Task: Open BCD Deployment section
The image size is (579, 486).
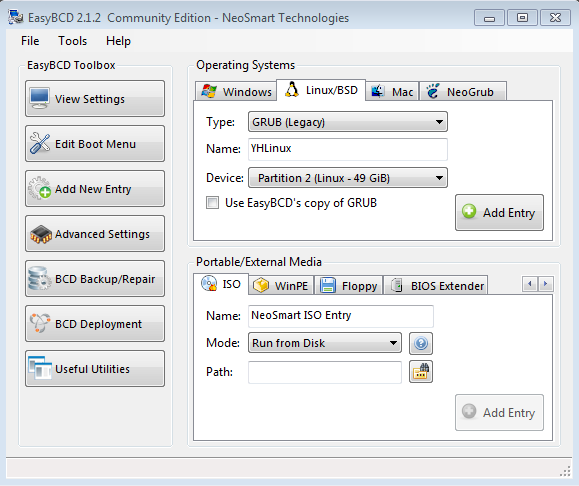Action: 95,324
